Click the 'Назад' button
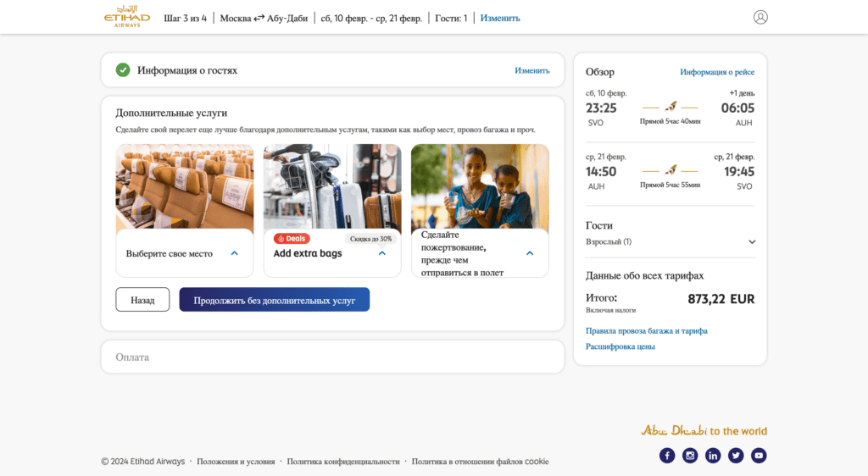 point(142,300)
